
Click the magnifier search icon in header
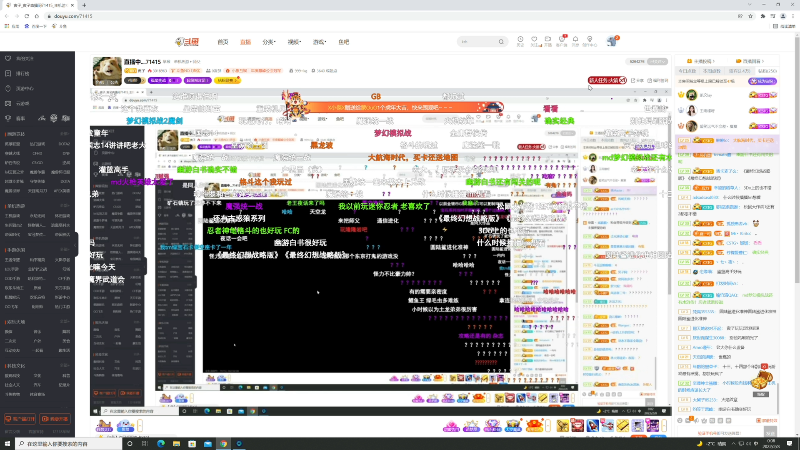tap(501, 42)
